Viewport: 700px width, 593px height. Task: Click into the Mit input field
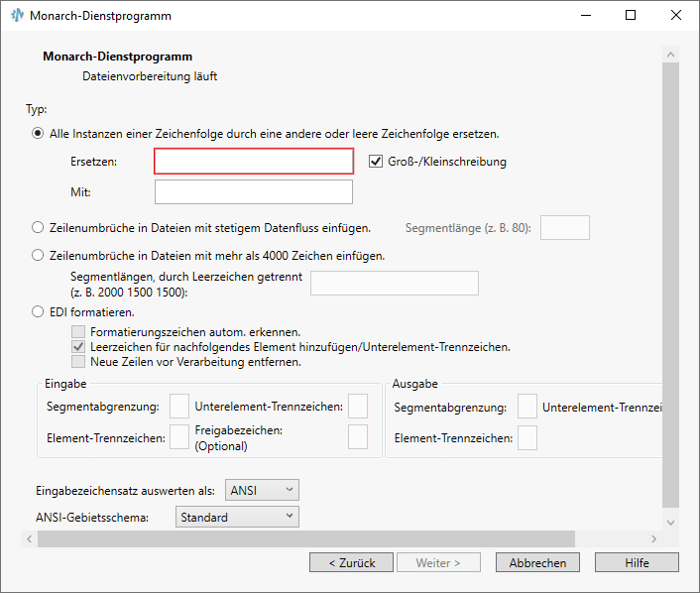click(254, 191)
